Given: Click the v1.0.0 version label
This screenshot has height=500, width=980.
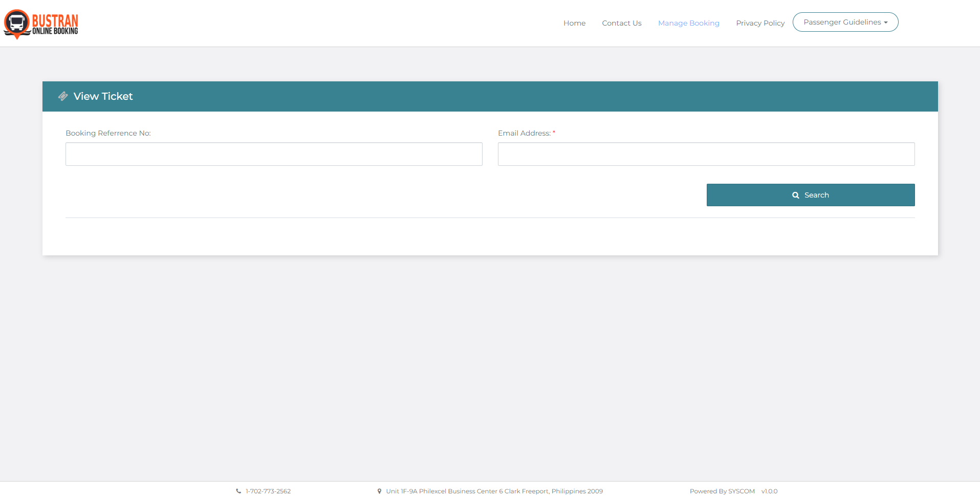Looking at the screenshot, I should click(769, 491).
